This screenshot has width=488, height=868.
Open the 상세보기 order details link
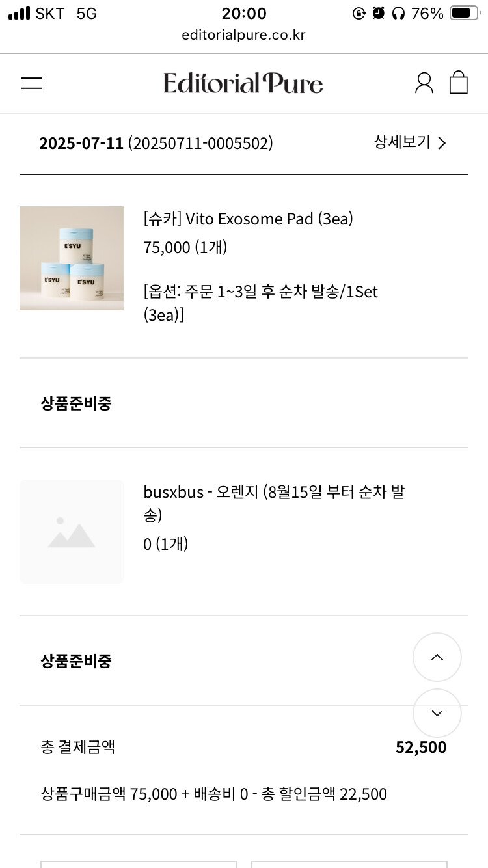402,142
